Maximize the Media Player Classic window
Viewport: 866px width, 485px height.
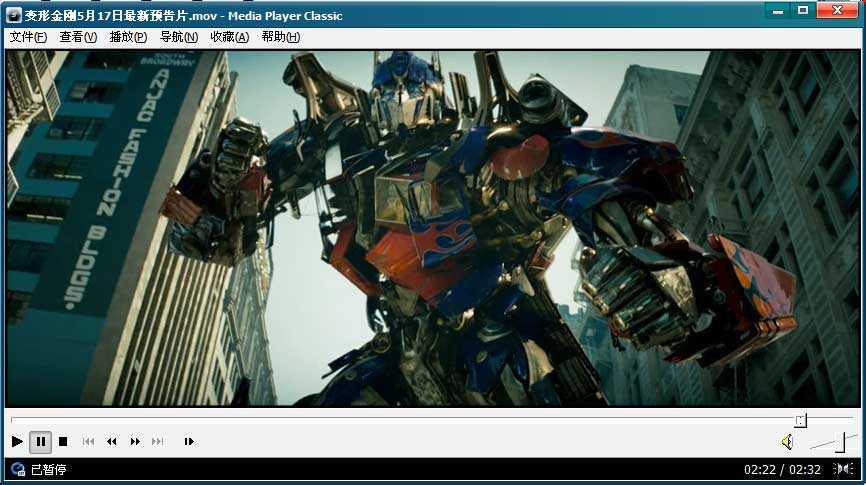803,10
